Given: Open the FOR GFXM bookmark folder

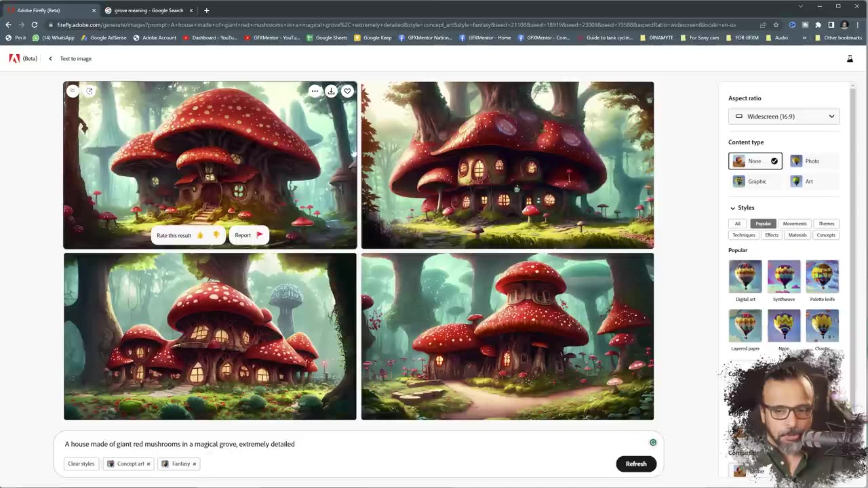Looking at the screenshot, I should click(742, 38).
